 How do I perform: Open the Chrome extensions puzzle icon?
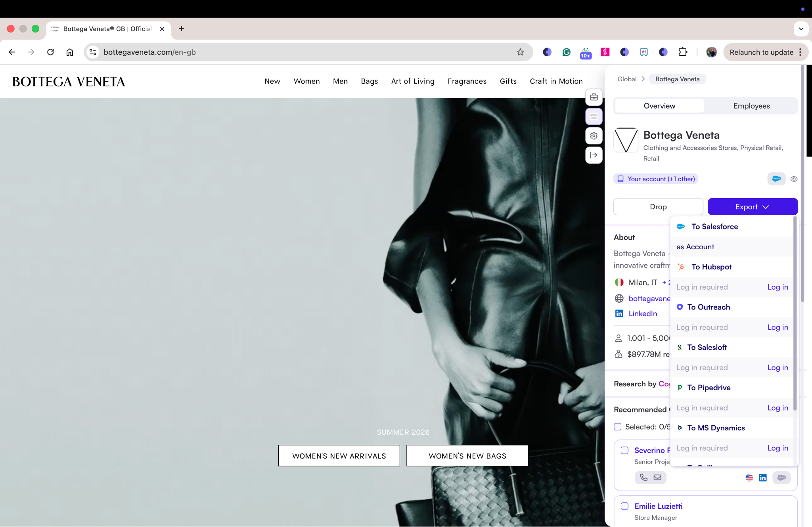[682, 52]
